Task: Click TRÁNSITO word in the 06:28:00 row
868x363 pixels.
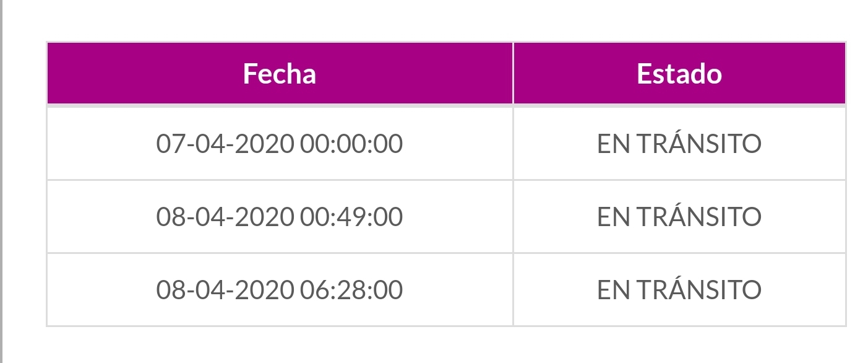Action: point(698,290)
